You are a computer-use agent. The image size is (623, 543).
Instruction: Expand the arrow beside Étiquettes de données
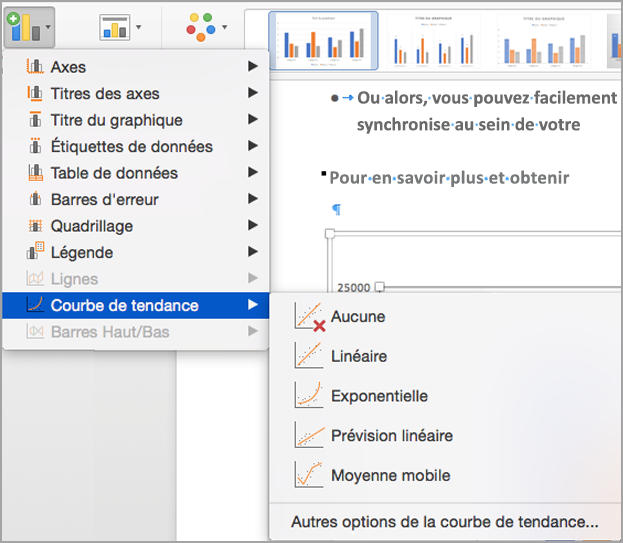coord(253,145)
